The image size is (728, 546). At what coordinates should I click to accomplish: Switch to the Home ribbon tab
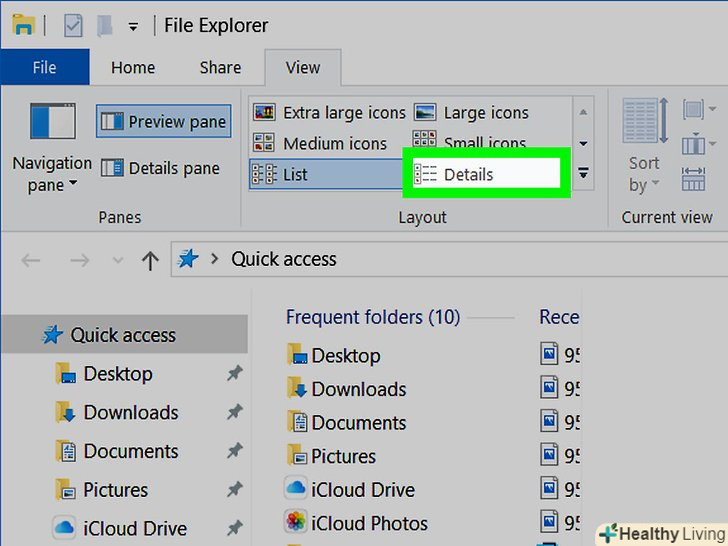tap(133, 67)
